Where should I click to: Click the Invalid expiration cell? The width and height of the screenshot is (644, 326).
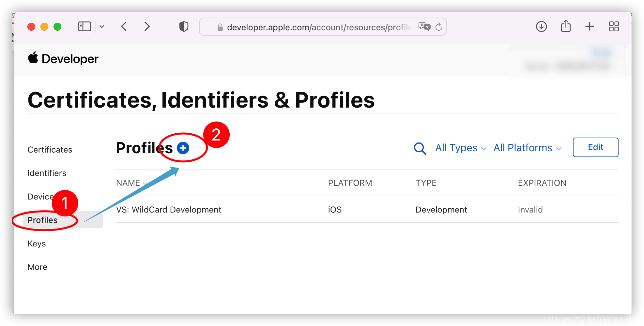(530, 210)
